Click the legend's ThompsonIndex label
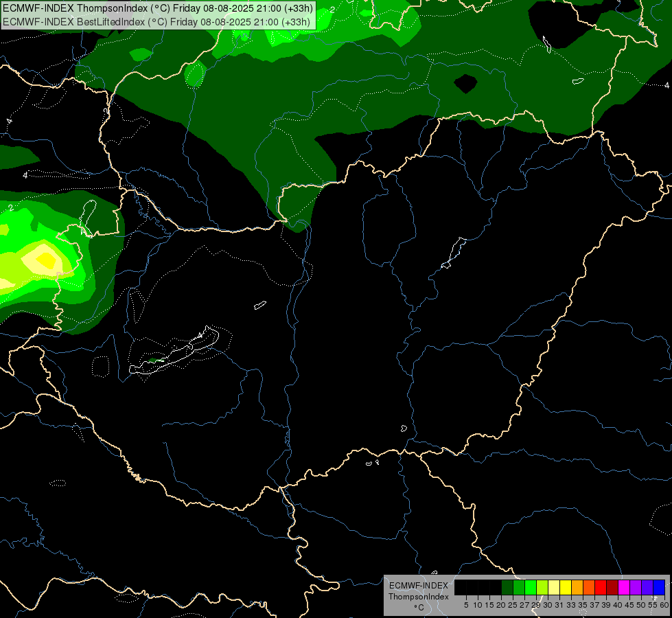This screenshot has height=618, width=672. point(419,597)
